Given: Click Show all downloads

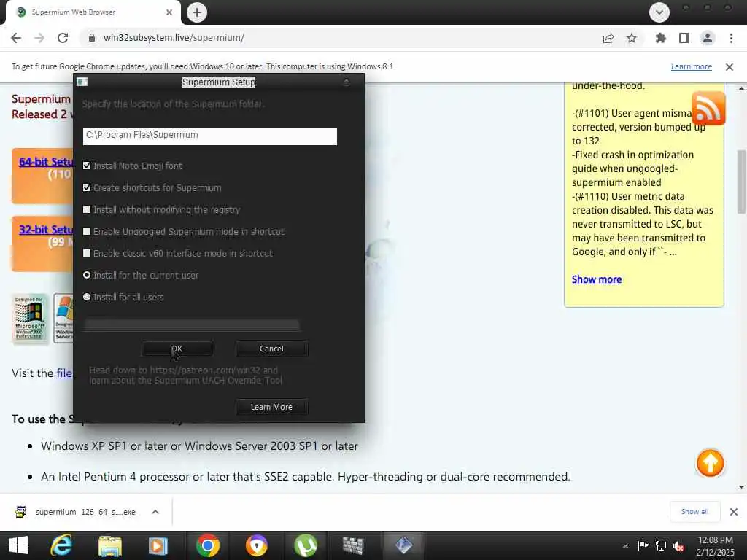Looking at the screenshot, I should [694, 512].
